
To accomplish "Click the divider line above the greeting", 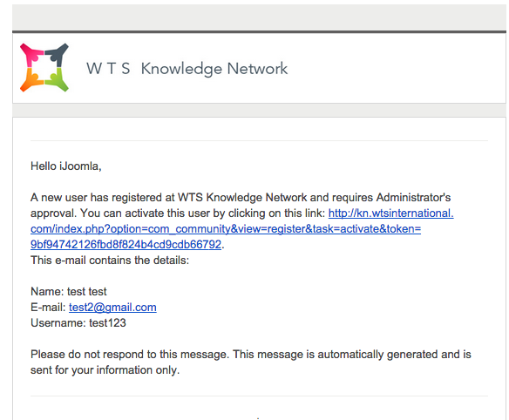I will pos(259,141).
